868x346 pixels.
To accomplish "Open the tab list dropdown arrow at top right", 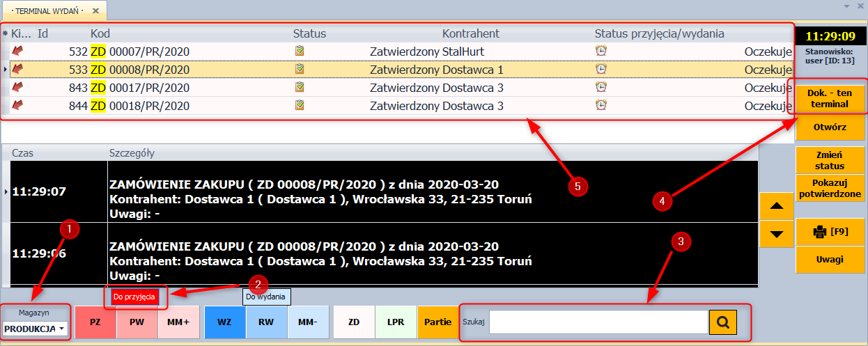I will click(847, 6).
